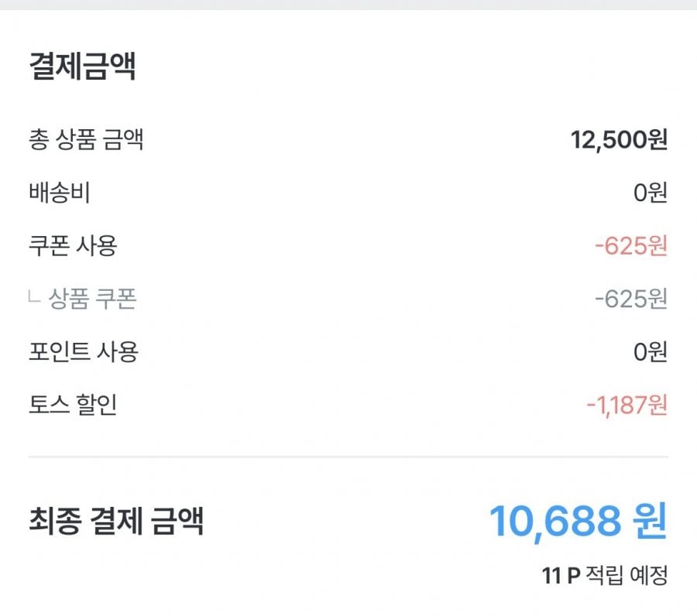Click the 토스 할인 label
The height and width of the screenshot is (616, 697).
click(x=73, y=405)
